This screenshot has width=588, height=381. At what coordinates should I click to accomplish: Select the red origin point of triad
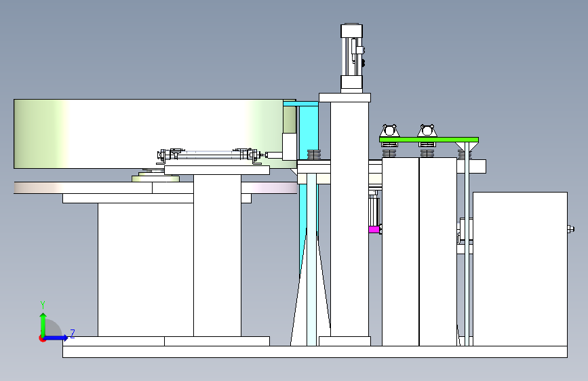tap(42, 338)
